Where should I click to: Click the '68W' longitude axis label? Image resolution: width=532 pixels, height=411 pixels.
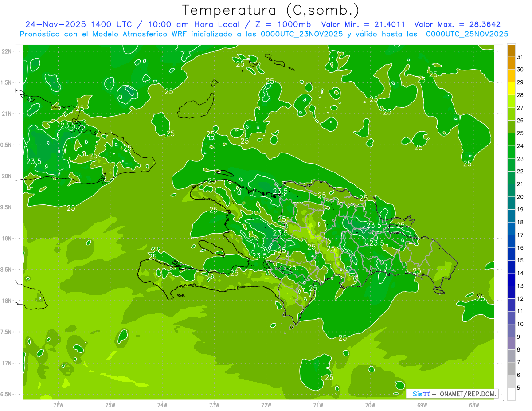[x=474, y=405]
